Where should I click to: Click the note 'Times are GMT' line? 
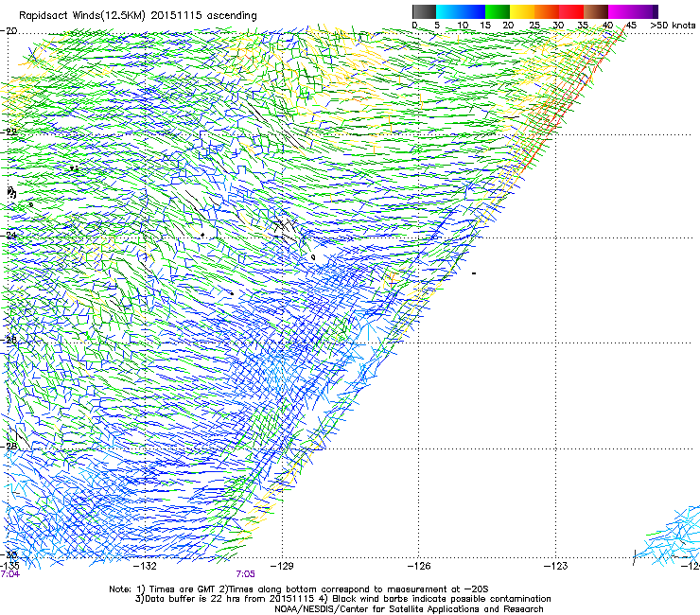click(299, 589)
